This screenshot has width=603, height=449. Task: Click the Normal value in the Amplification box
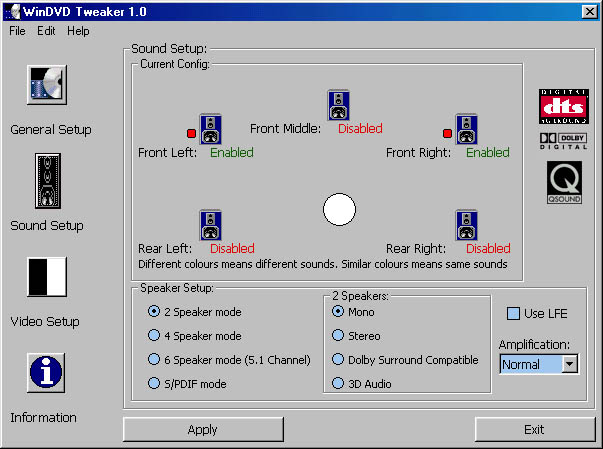click(x=530, y=364)
